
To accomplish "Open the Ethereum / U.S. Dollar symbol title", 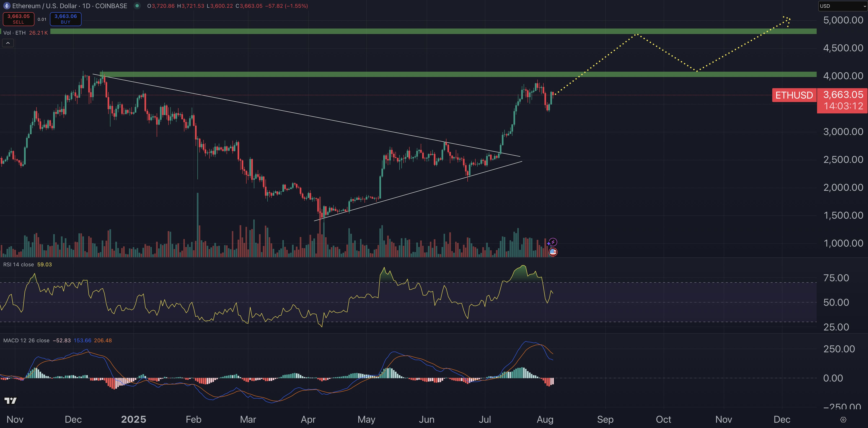I will 70,6.
